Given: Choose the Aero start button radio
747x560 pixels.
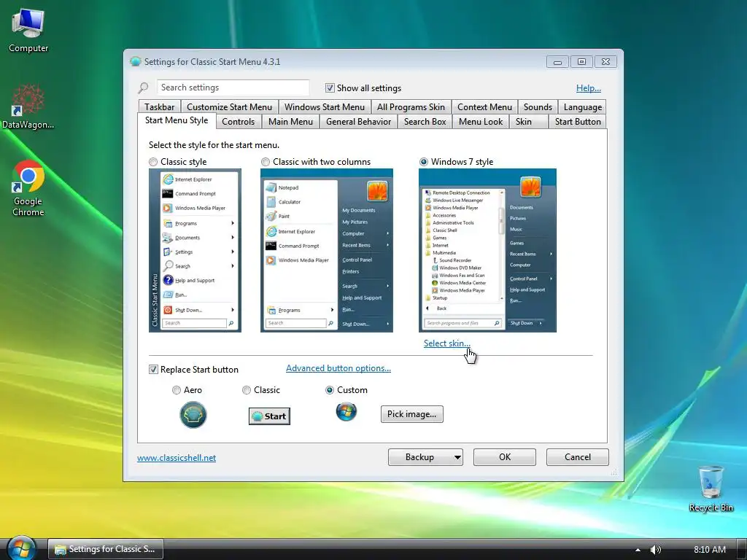Looking at the screenshot, I should (177, 390).
